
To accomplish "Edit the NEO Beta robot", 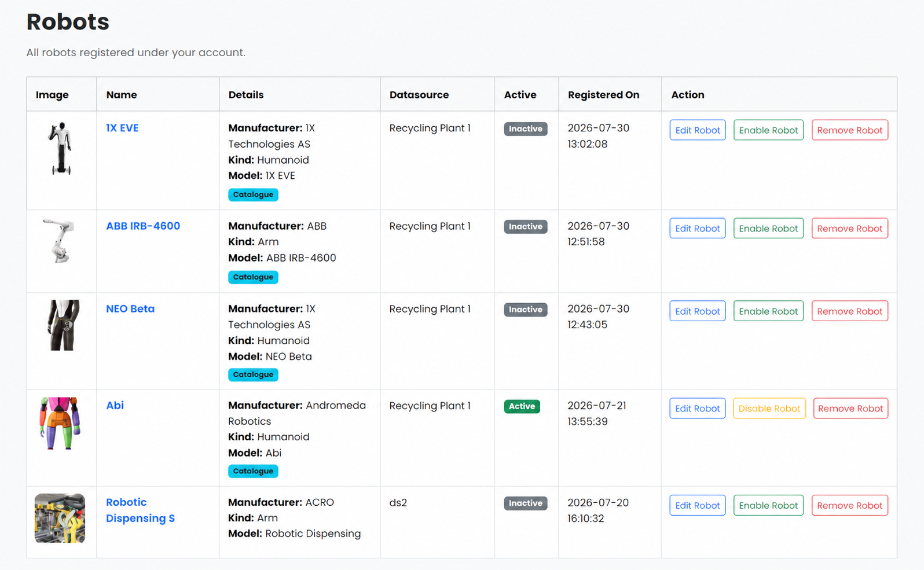I will pyautogui.click(x=698, y=311).
